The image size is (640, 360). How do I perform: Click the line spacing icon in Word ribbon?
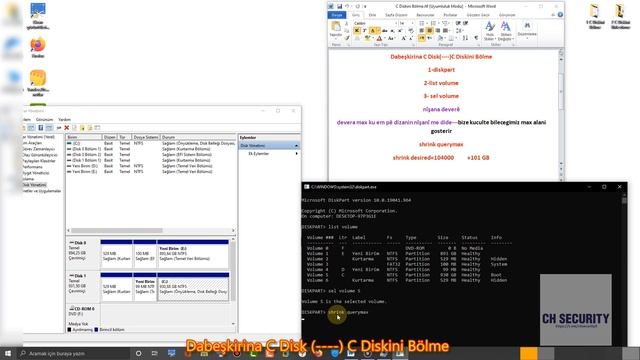pyautogui.click(x=459, y=31)
